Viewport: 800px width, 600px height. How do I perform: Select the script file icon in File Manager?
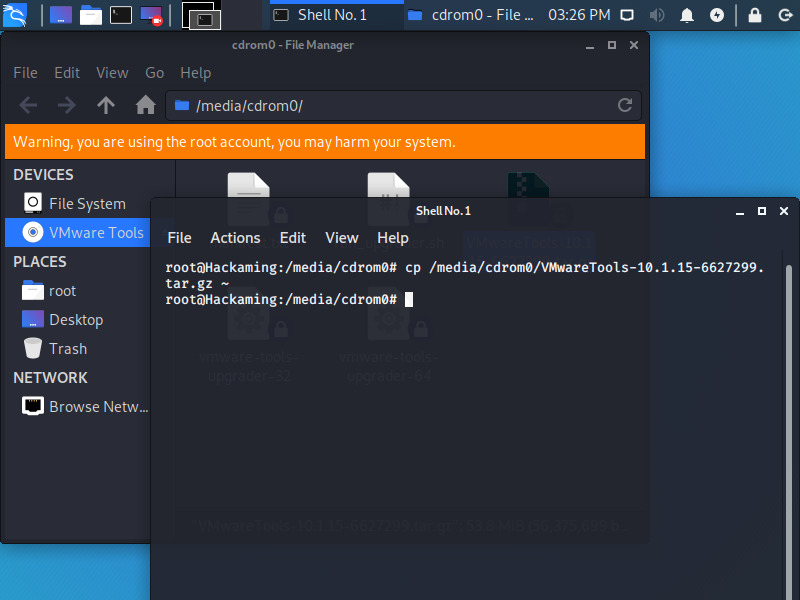(x=388, y=185)
